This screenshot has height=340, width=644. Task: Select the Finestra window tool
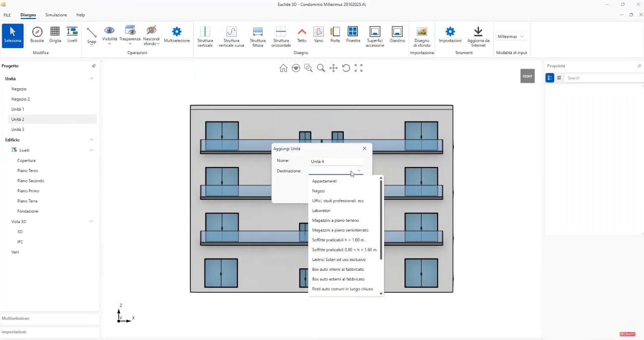tap(353, 34)
